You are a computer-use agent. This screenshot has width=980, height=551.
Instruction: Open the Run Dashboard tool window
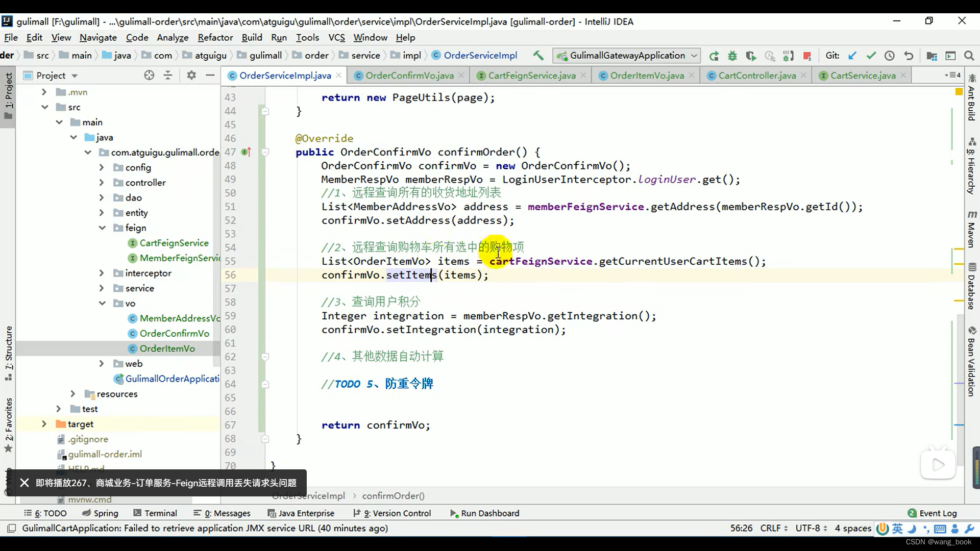point(485,513)
